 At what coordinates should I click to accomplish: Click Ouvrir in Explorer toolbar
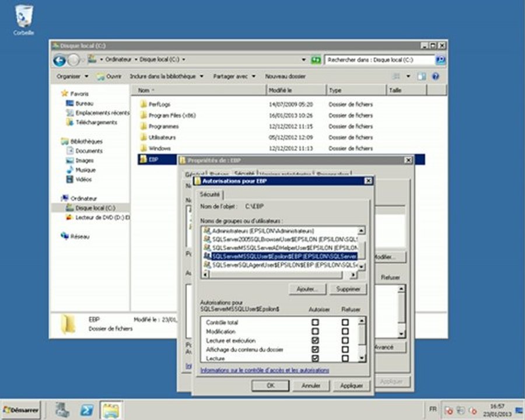[109, 76]
